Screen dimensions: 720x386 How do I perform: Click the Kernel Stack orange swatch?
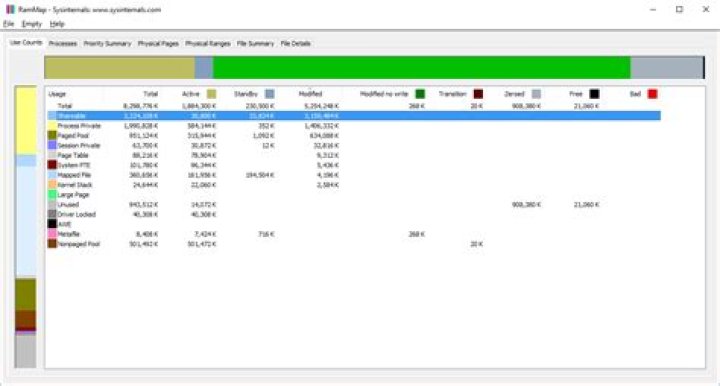(x=52, y=185)
